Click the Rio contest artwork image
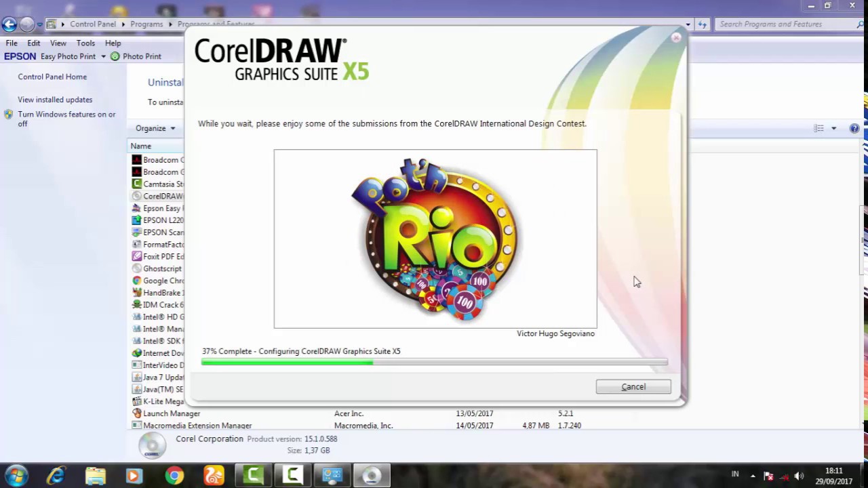Screen dimensions: 868x488 pos(435,239)
